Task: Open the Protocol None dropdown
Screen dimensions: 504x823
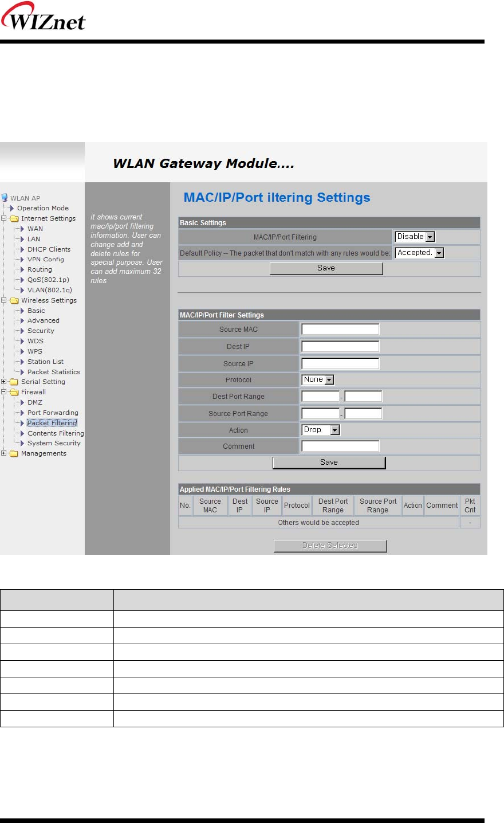Action: click(318, 379)
